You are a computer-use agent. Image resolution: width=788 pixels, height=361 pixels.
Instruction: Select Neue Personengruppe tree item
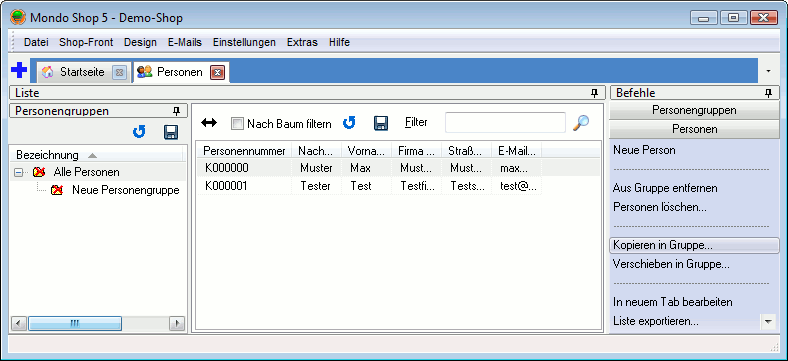(x=126, y=190)
